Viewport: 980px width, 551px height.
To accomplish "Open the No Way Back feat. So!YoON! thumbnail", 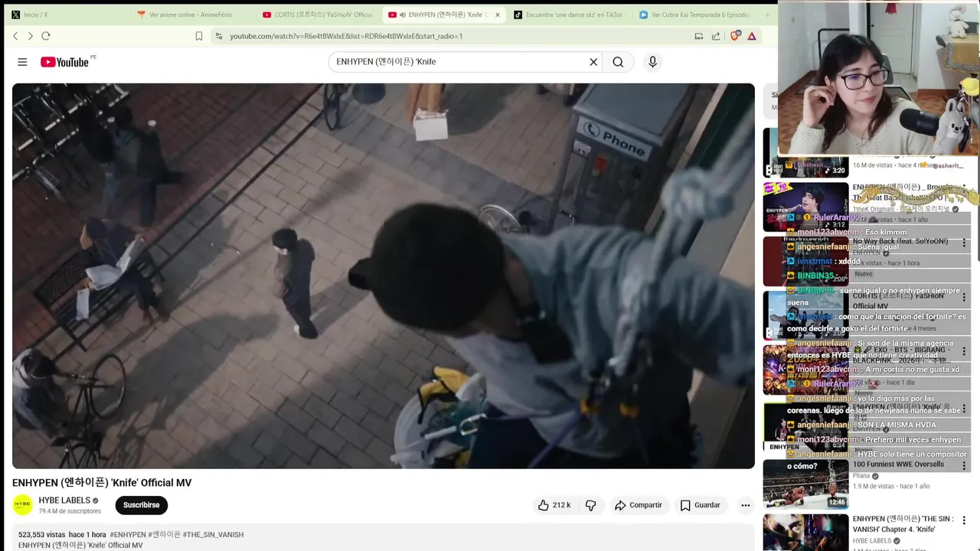I will click(805, 261).
